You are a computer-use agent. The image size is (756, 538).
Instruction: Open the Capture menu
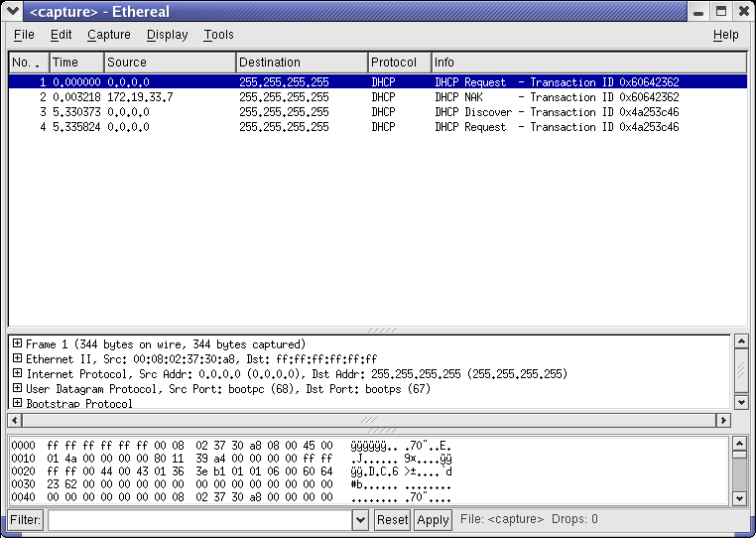[x=108, y=35]
